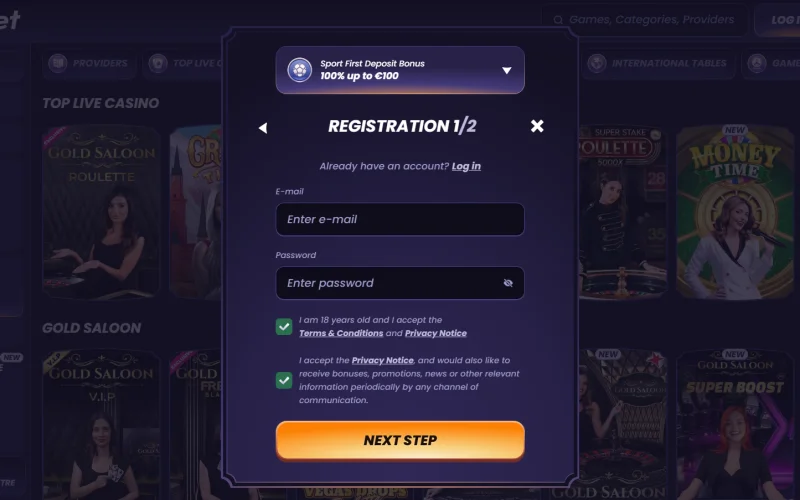
Task: Click the search magnifier icon
Action: (558, 20)
